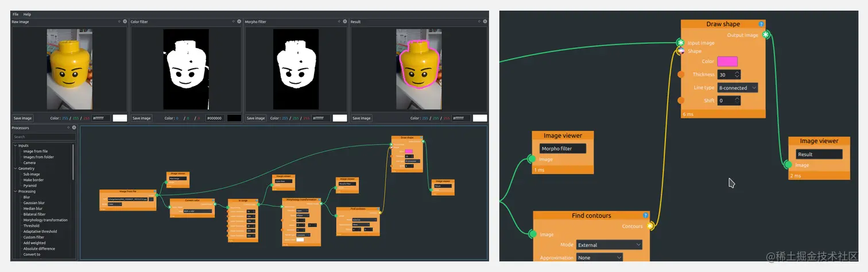Collapse the Inputs tree group
Image resolution: width=868 pixels, height=272 pixels.
coord(15,145)
